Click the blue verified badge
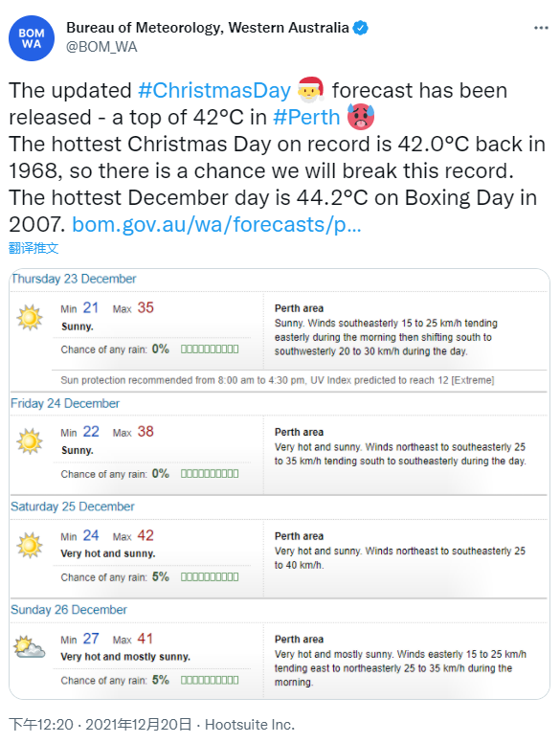The image size is (560, 743). coord(361,28)
